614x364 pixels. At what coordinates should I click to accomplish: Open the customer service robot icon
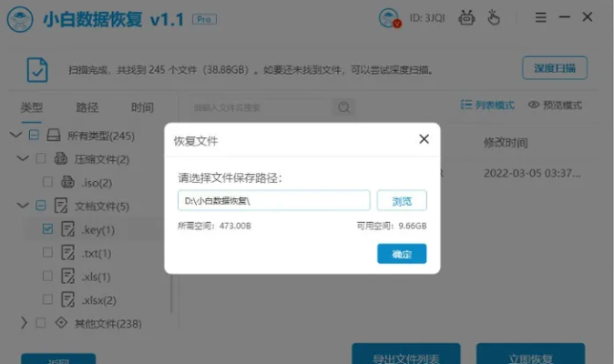(x=466, y=17)
